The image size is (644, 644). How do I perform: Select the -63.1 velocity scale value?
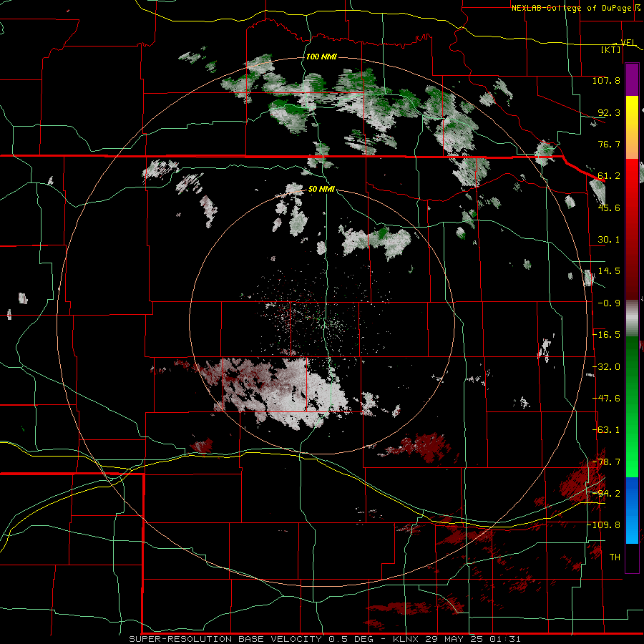click(x=606, y=430)
